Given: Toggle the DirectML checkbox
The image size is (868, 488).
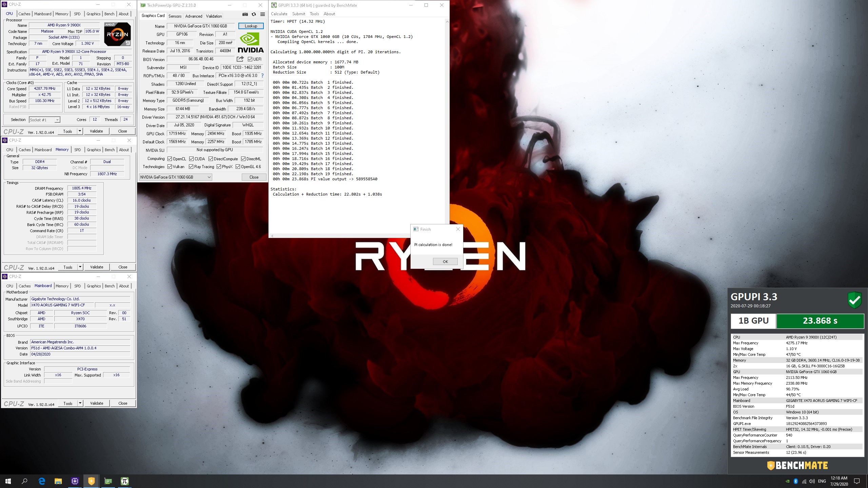Looking at the screenshot, I should click(x=243, y=159).
